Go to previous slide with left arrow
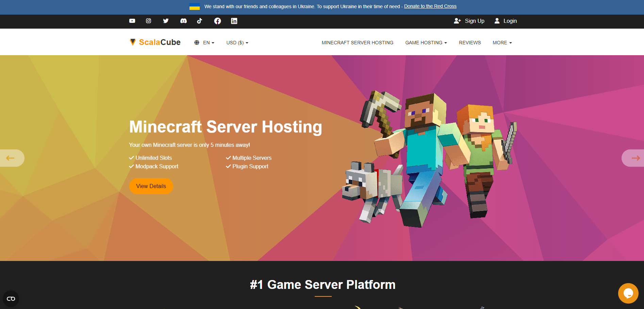Viewport: 644px width, 309px height. (x=11, y=158)
